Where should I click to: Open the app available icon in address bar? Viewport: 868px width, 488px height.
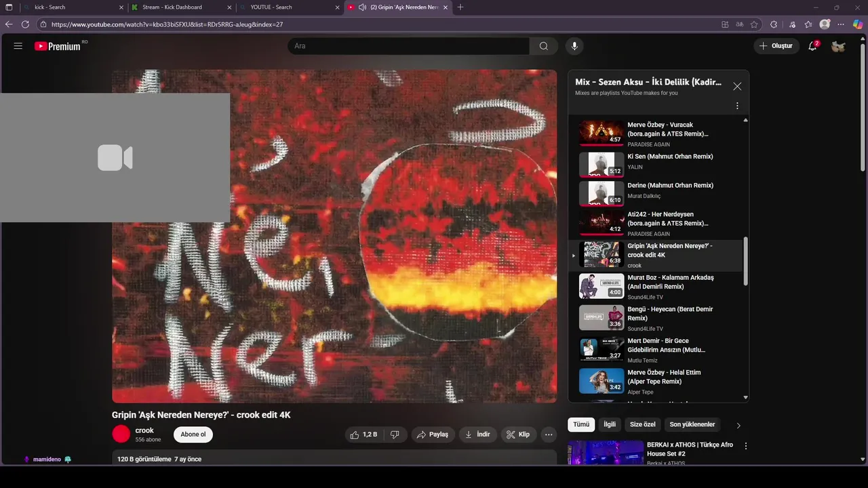coord(725,24)
